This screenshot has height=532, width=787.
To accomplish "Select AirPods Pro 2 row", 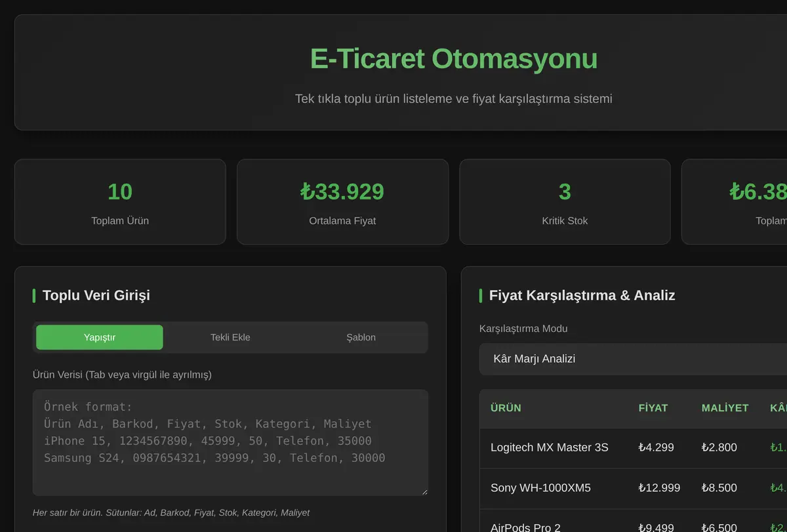I will [x=633, y=522].
